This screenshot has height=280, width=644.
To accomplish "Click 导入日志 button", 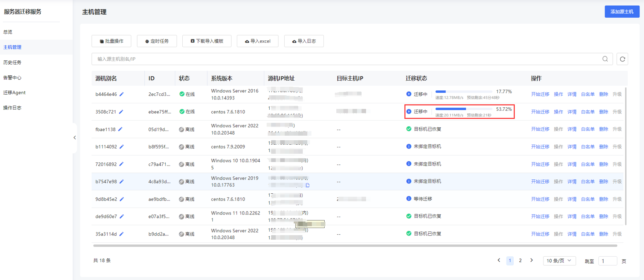I will point(304,41).
